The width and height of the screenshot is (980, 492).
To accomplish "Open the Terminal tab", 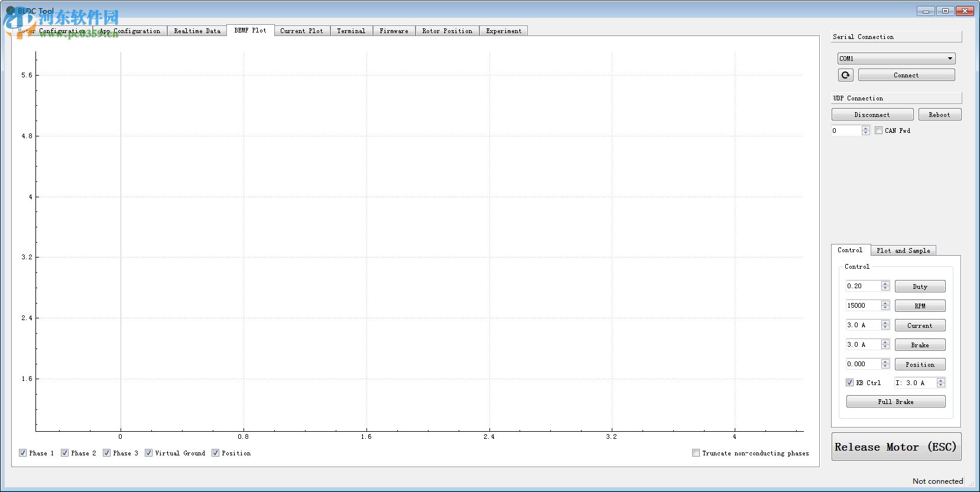I will pyautogui.click(x=351, y=31).
